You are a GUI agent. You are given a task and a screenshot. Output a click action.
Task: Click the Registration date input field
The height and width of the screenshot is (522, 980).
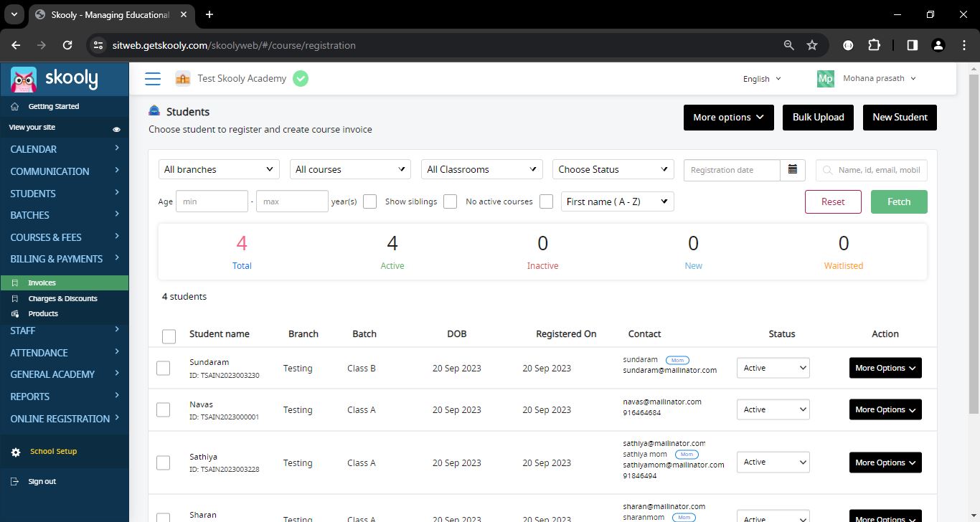click(732, 170)
